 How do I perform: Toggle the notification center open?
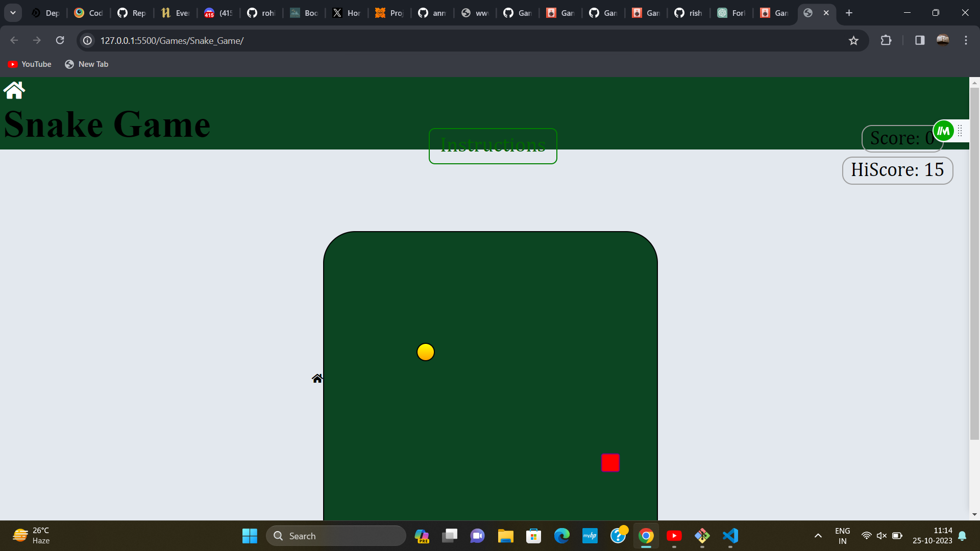point(962,536)
